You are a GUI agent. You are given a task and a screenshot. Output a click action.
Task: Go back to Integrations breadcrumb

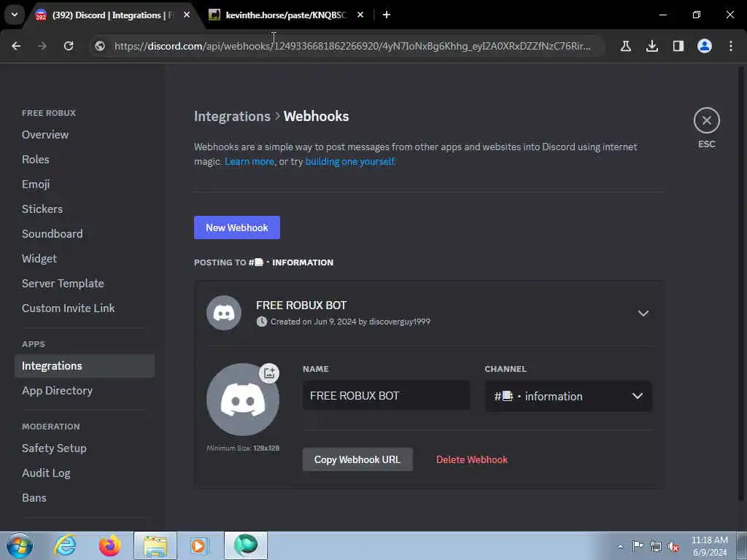tap(232, 116)
